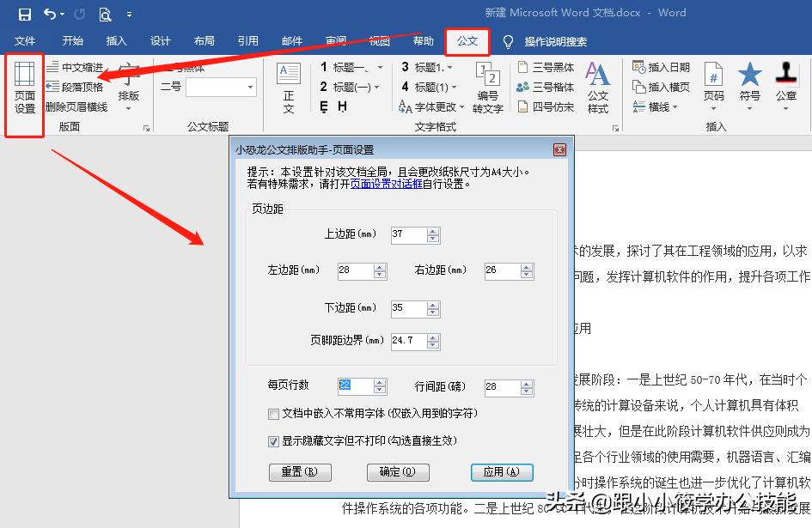The image size is (812, 528).
Task: Apply the 正文 body text style
Action: click(287, 88)
